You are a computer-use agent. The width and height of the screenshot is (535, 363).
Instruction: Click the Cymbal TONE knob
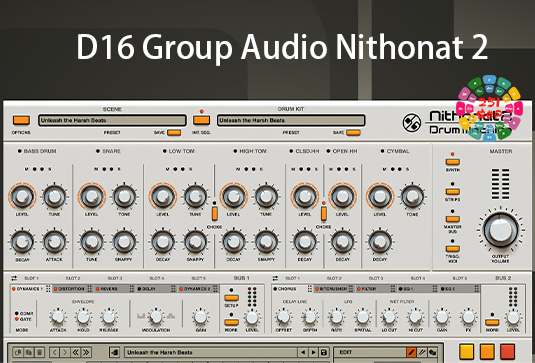(x=412, y=196)
